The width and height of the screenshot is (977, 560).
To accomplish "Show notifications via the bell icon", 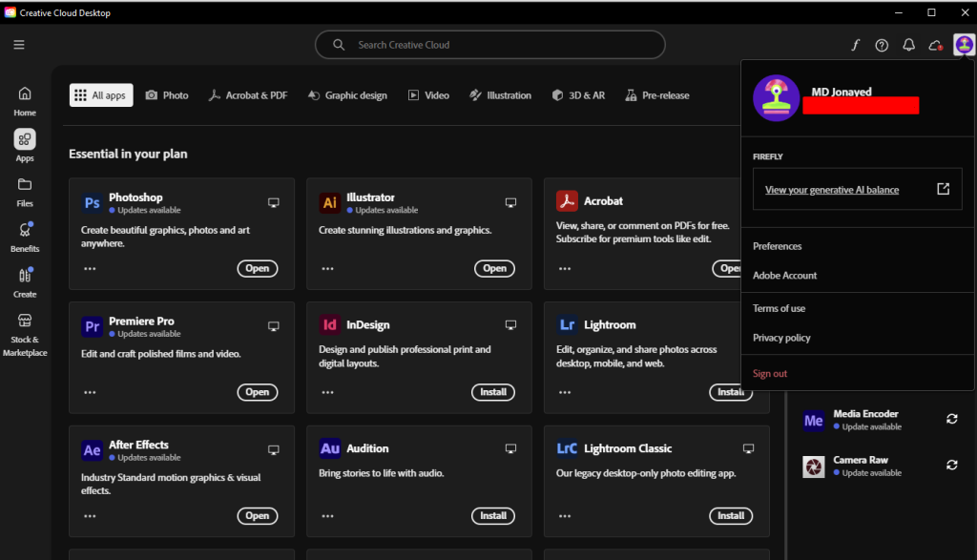I will (x=908, y=45).
